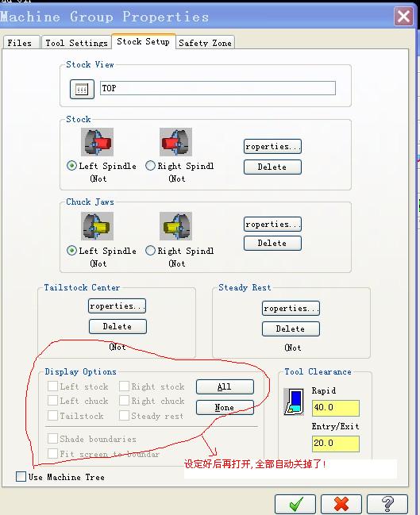Click Delete in Tailstock Center group

[118, 326]
